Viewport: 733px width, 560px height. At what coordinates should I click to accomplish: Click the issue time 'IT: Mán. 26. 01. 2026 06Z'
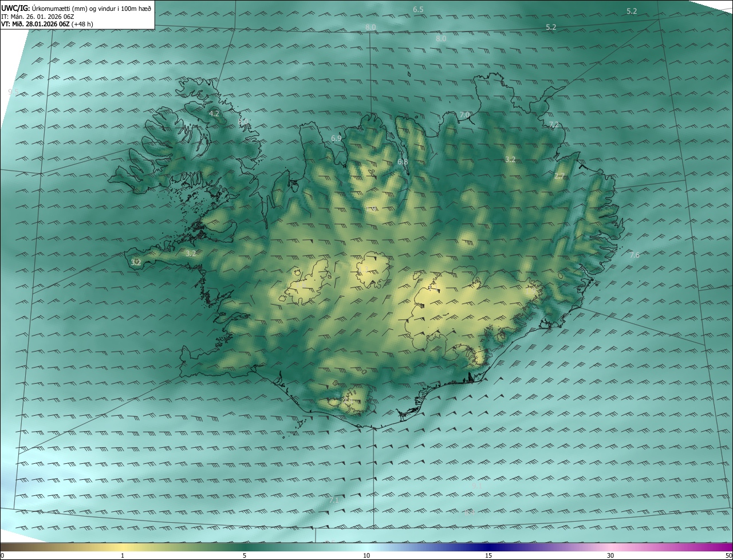[38, 16]
